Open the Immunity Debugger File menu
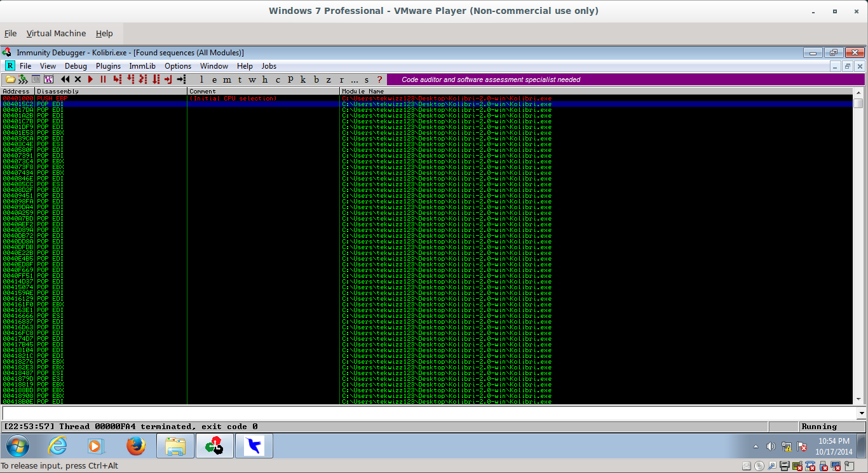Screen dimensions: 868x473 coord(25,66)
